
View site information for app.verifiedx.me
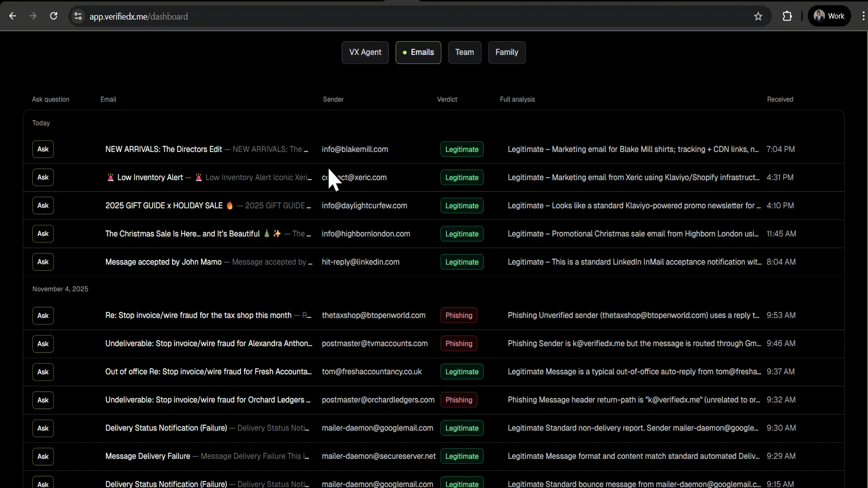pyautogui.click(x=78, y=16)
